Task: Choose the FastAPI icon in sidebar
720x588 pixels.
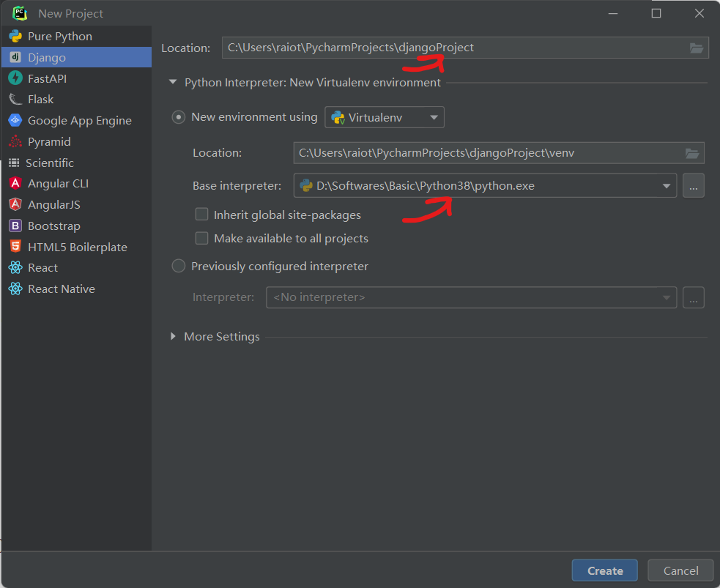Action: [x=15, y=78]
